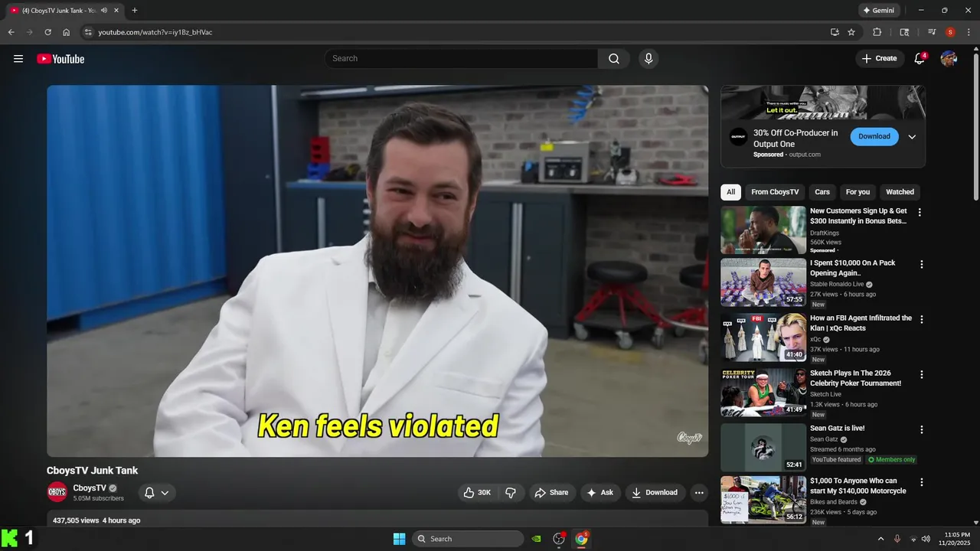Image resolution: width=980 pixels, height=551 pixels.
Task: Open options for the Sketch Poker video
Action: (922, 375)
